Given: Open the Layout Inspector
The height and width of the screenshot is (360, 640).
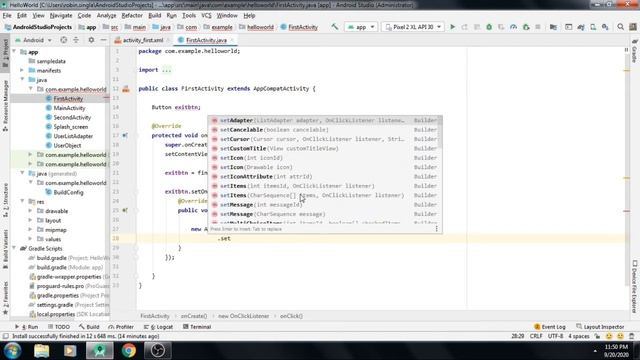Looking at the screenshot, I should click(600, 327).
